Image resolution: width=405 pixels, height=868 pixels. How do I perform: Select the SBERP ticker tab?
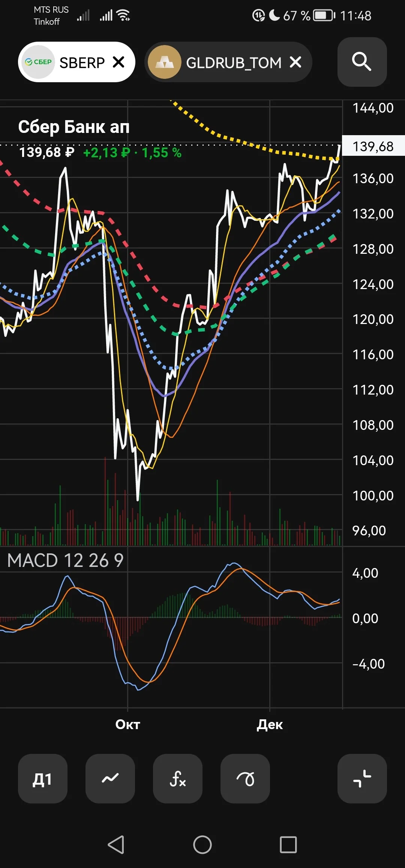(x=76, y=62)
